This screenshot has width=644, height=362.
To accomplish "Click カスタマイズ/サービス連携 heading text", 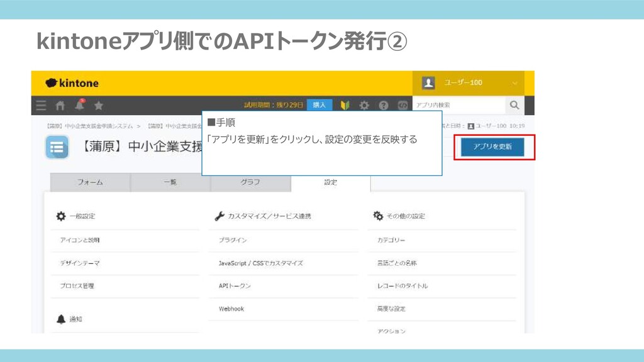I will [269, 216].
